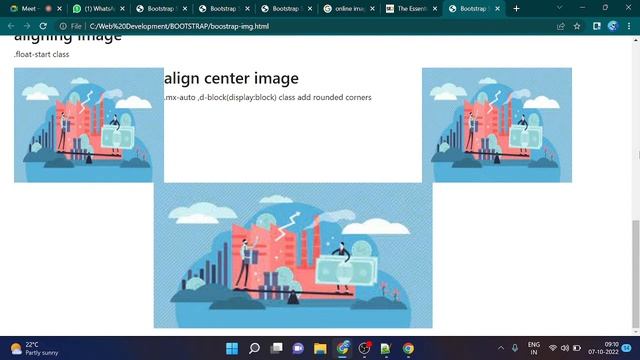Open the notification count badge
The image size is (640, 360).
(x=627, y=348)
